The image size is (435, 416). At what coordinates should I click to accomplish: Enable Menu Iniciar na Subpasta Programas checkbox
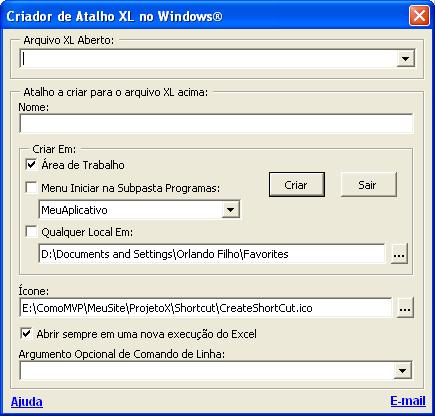coord(31,188)
